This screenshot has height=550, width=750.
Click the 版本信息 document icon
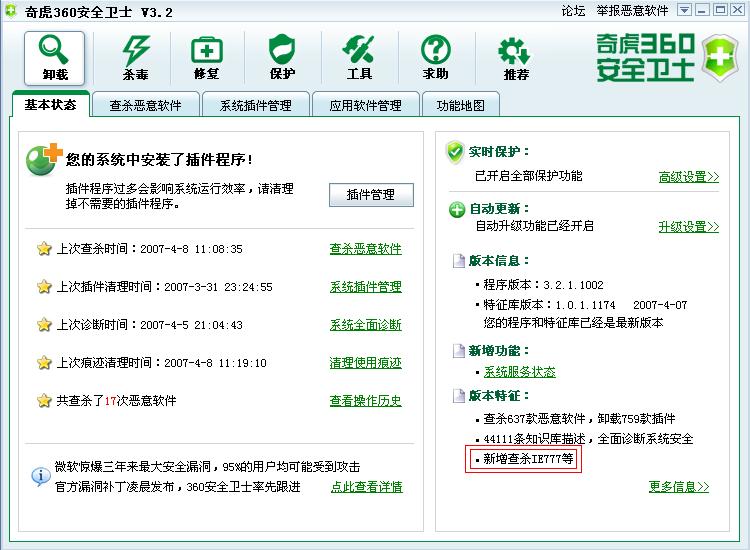[459, 261]
